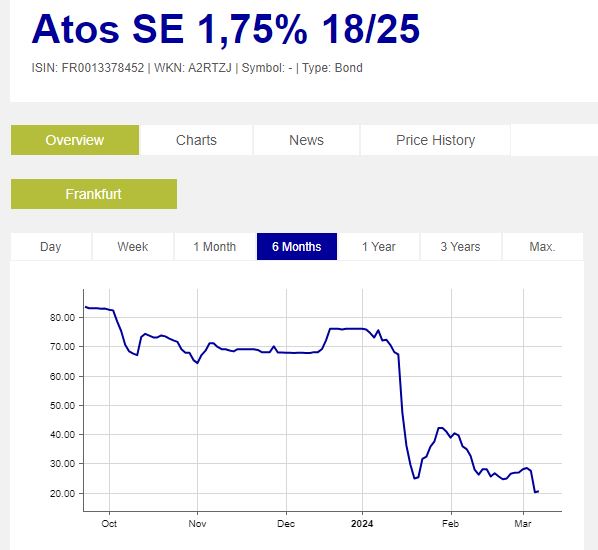This screenshot has height=550, width=598.
Task: Open the Overview tab
Action: coord(75,140)
